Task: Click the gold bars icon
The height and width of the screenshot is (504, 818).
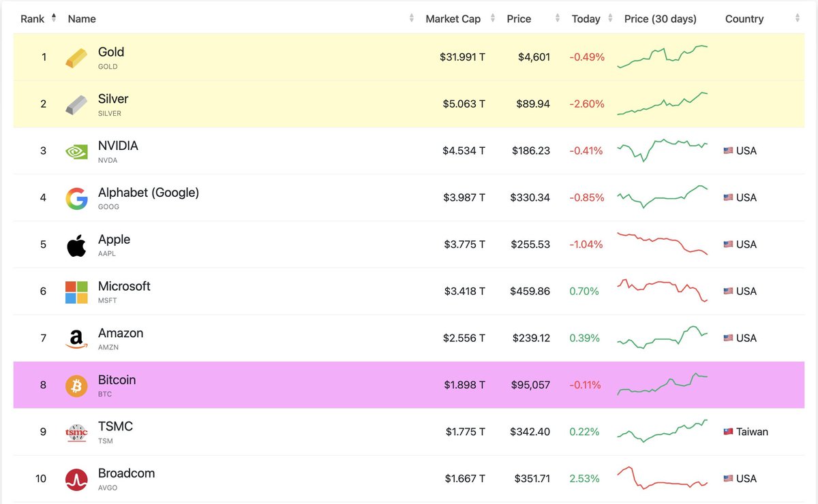Action: click(x=76, y=57)
